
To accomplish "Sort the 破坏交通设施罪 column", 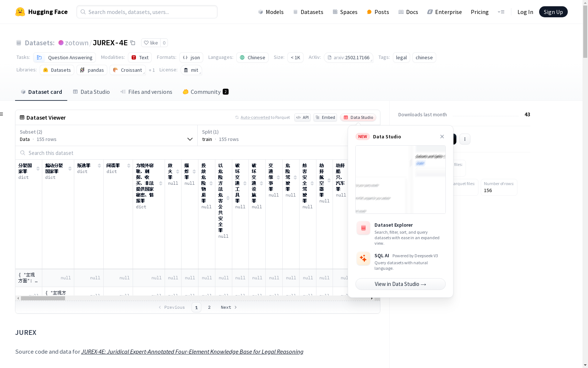I will tap(261, 183).
